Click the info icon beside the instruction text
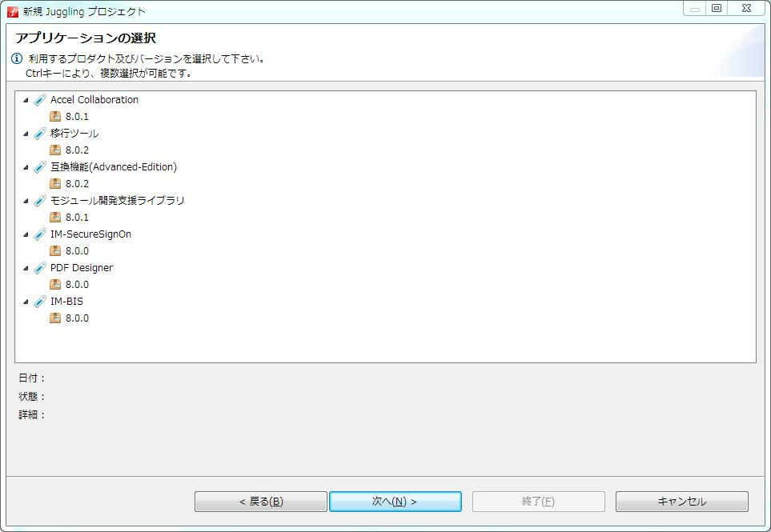Screen dimensions: 771x532 click(17, 59)
